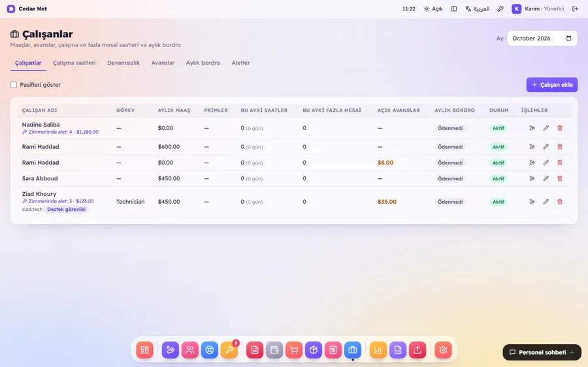This screenshot has width=588, height=367.
Task: Click the AYLIK MAAŞ column header
Action: coord(174,110)
